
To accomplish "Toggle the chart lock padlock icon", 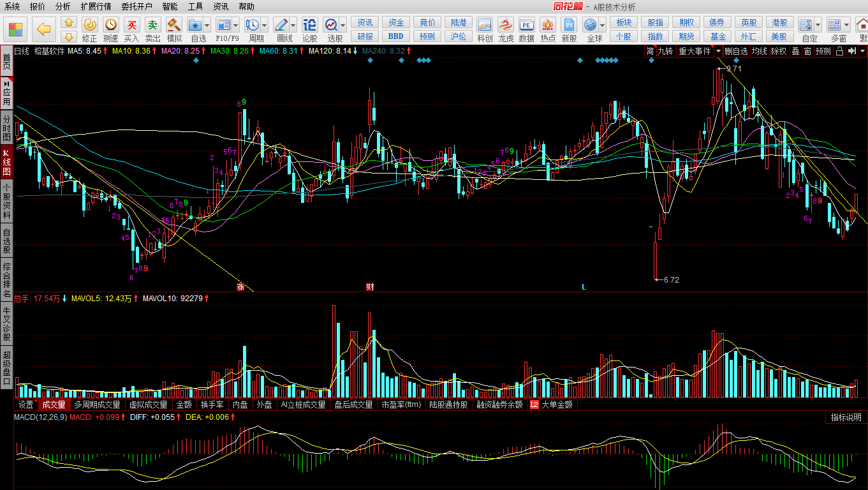I will [x=839, y=51].
